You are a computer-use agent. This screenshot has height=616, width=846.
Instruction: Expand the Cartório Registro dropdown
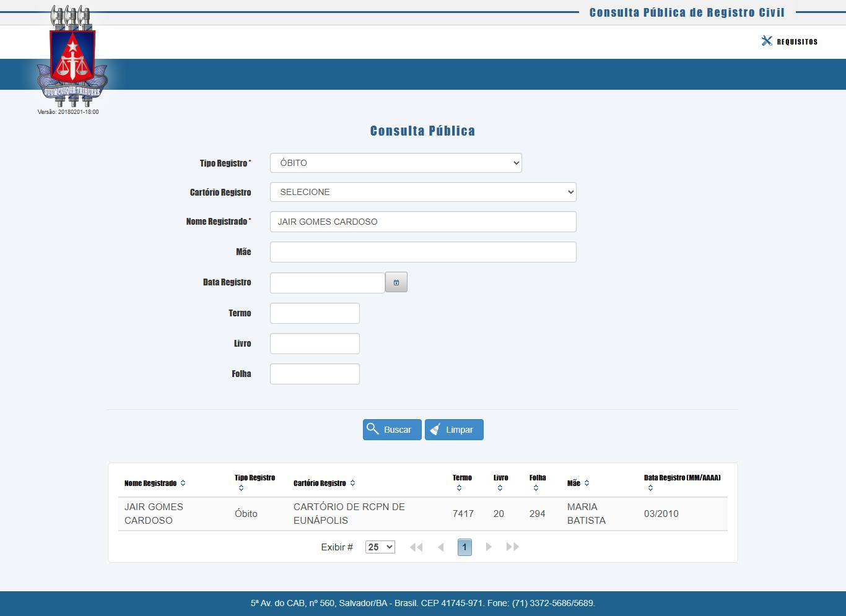pos(423,192)
